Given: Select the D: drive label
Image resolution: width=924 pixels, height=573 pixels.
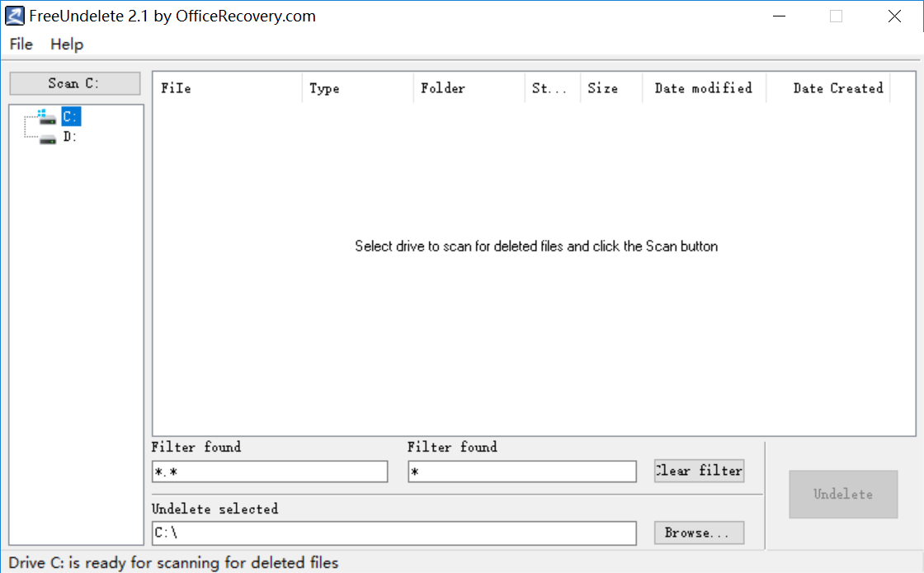Looking at the screenshot, I should pos(70,138).
